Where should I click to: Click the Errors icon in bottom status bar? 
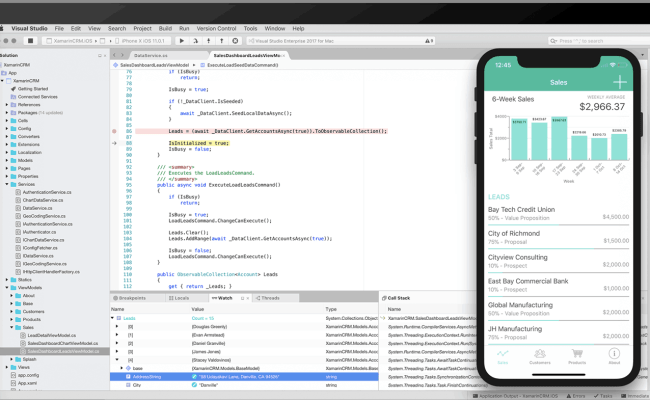569,396
